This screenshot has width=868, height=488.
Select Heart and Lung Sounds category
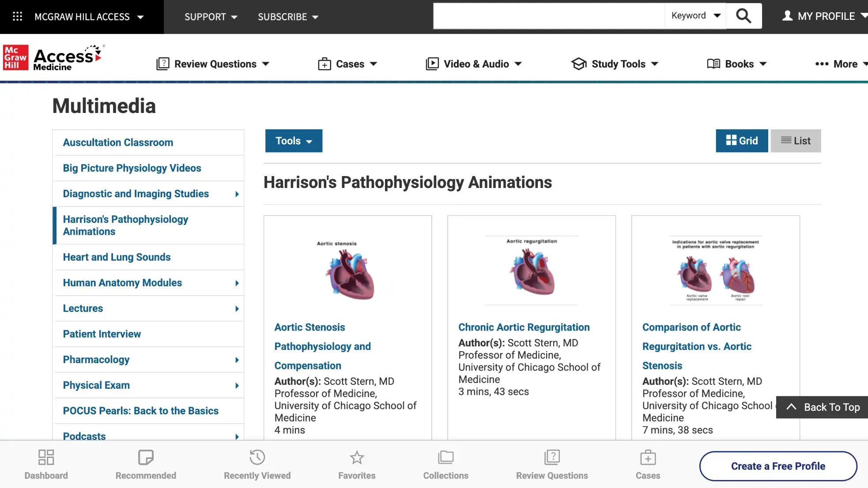pyautogui.click(x=117, y=257)
